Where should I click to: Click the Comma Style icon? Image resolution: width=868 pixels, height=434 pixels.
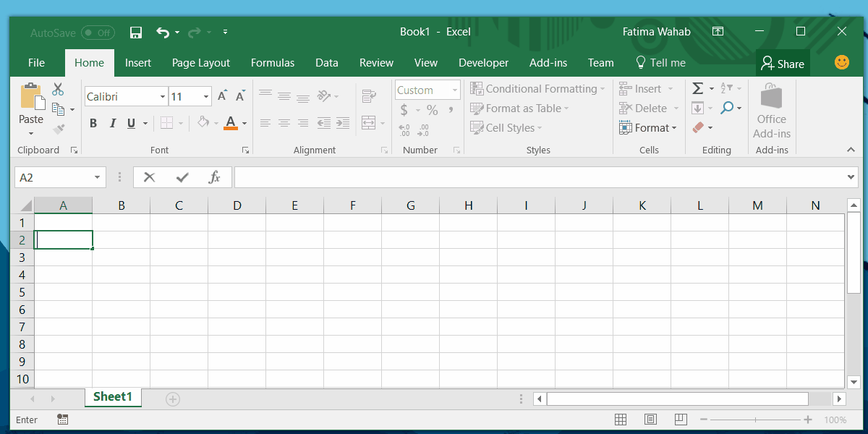[449, 110]
